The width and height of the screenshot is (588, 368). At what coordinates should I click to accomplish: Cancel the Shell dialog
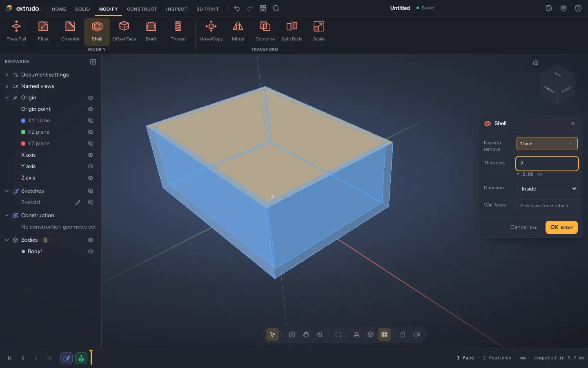tap(523, 227)
